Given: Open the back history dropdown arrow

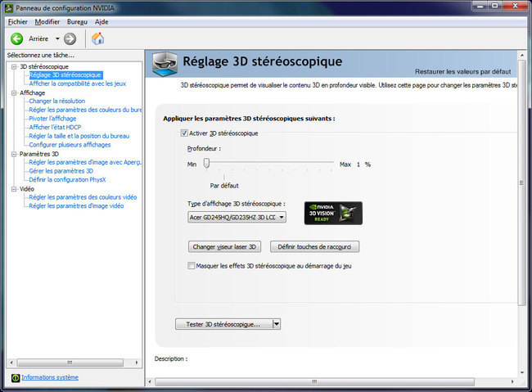Looking at the screenshot, I should 57,38.
